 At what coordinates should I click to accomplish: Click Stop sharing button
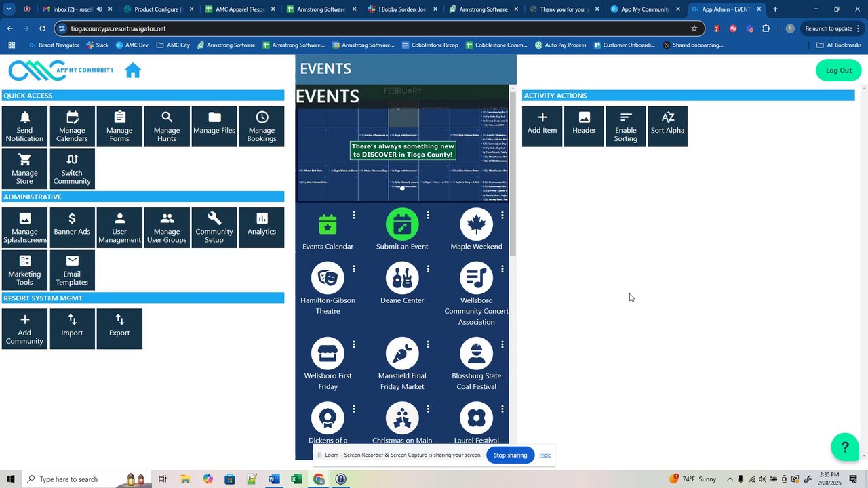(x=510, y=455)
